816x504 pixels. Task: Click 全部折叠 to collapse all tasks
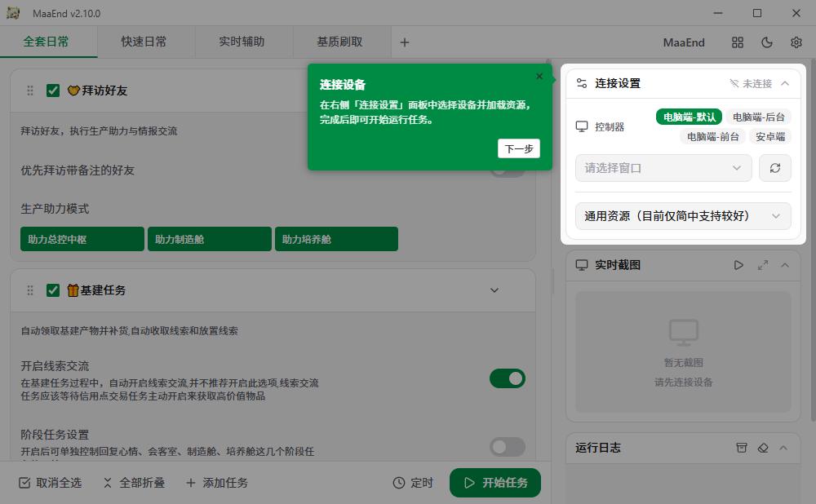(134, 483)
